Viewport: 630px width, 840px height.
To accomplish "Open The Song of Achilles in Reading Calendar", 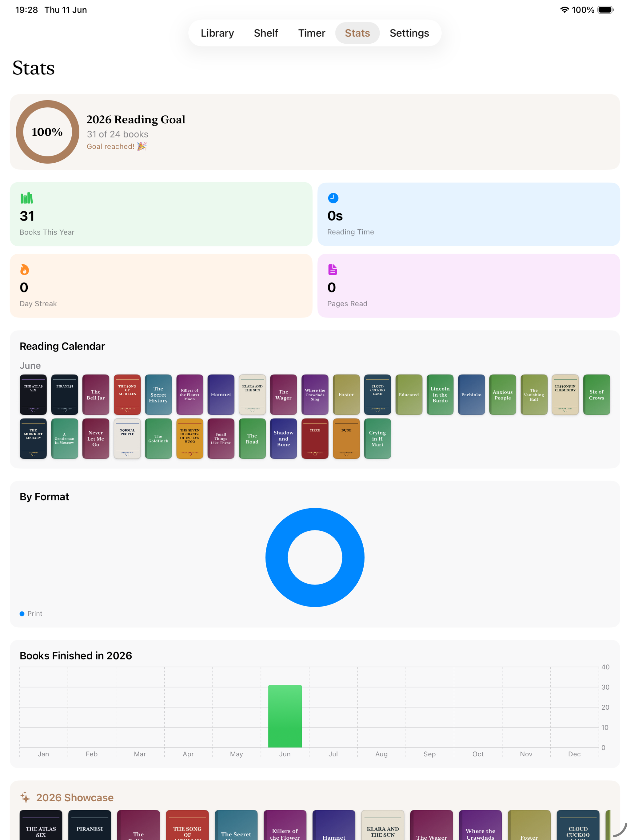I will 127,394.
